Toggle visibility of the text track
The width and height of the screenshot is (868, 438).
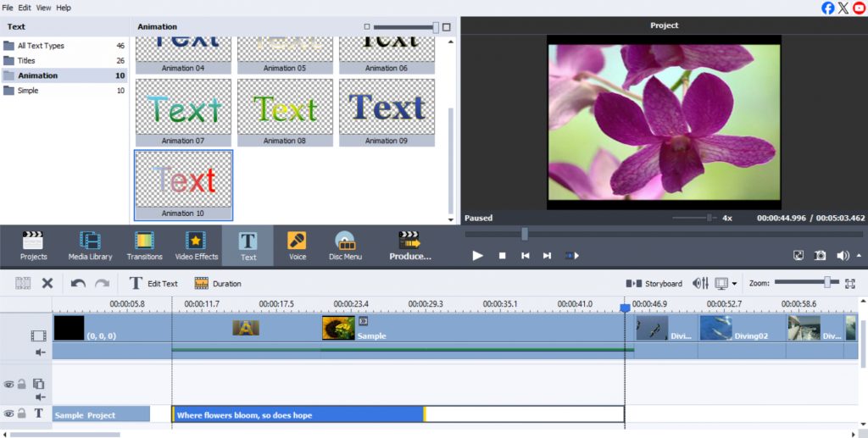click(8, 413)
